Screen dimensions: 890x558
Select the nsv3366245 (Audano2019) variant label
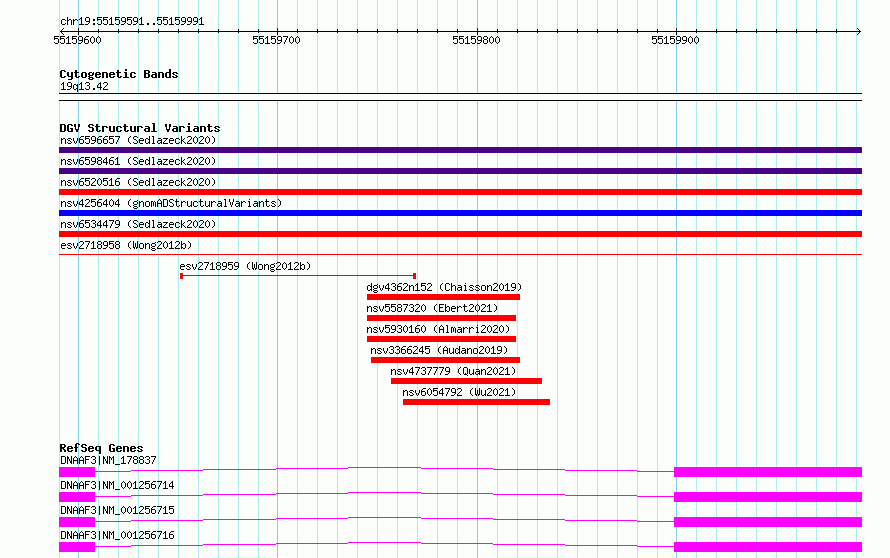pyautogui.click(x=439, y=350)
